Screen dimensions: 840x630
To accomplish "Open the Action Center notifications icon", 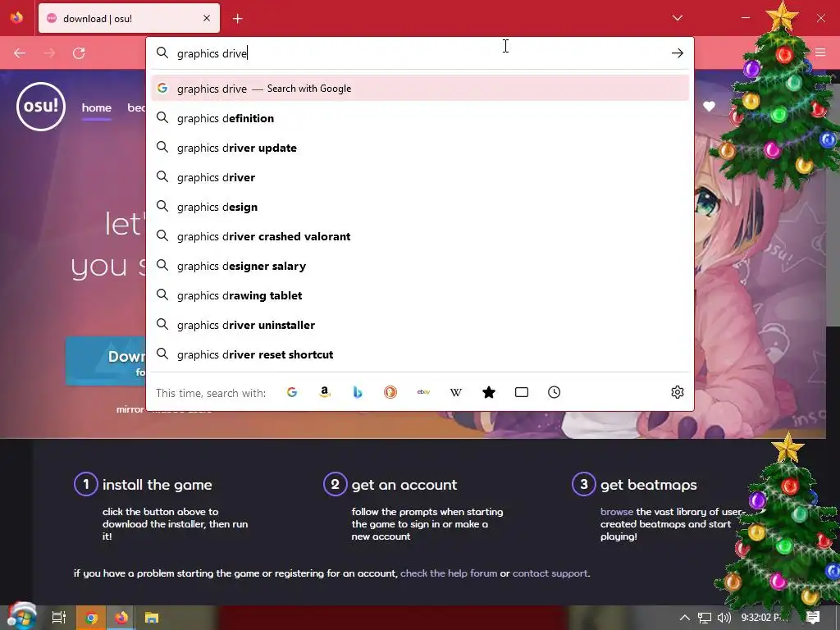I will point(813,618).
